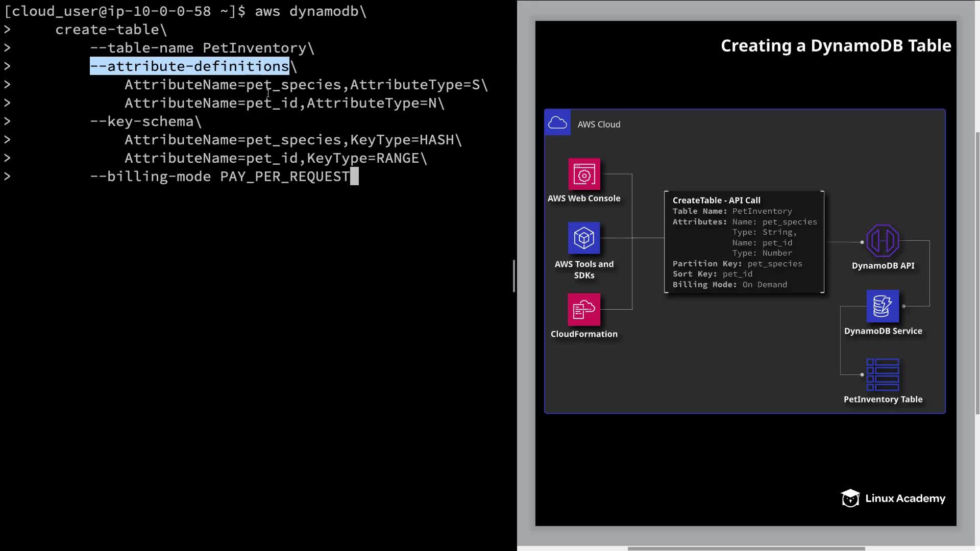Click the CloudFormation icon
This screenshot has width=980, height=551.
tap(584, 309)
